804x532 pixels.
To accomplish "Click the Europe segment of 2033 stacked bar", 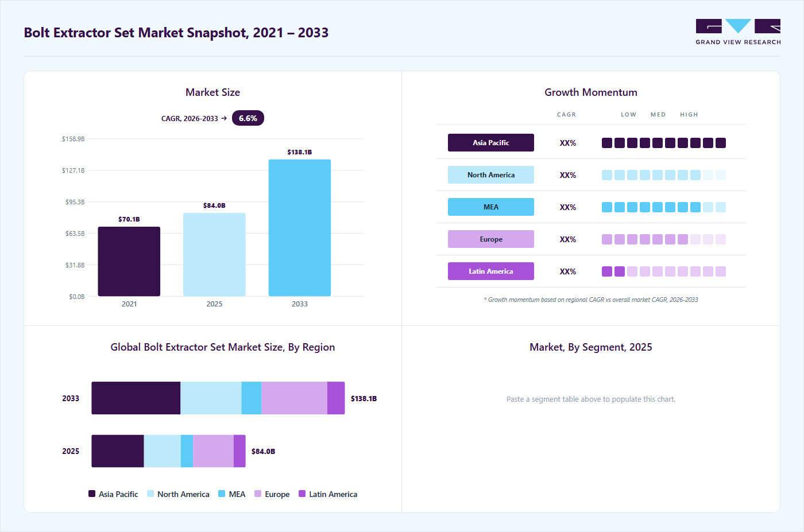I will pyautogui.click(x=294, y=398).
